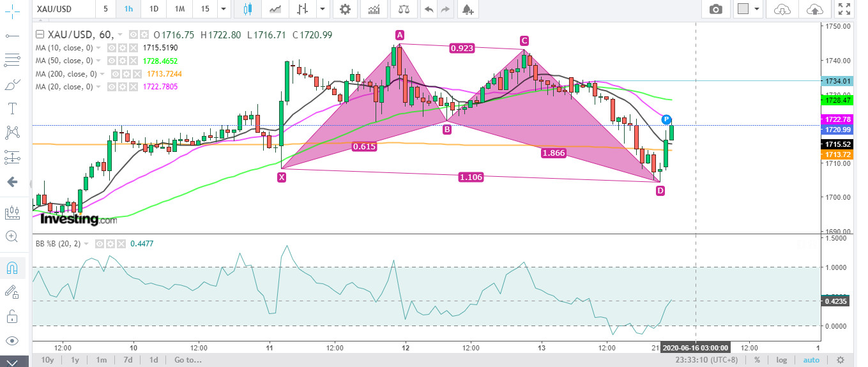The height and width of the screenshot is (367, 868).
Task: Switch to 5 minute interval
Action: tap(105, 9)
